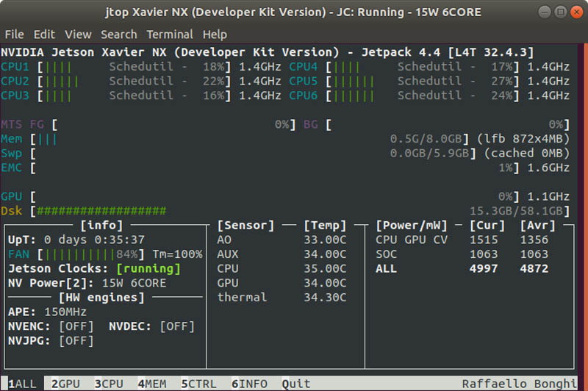Click the GPU label above Dsk
This screenshot has width=588, height=391.
coord(11,196)
